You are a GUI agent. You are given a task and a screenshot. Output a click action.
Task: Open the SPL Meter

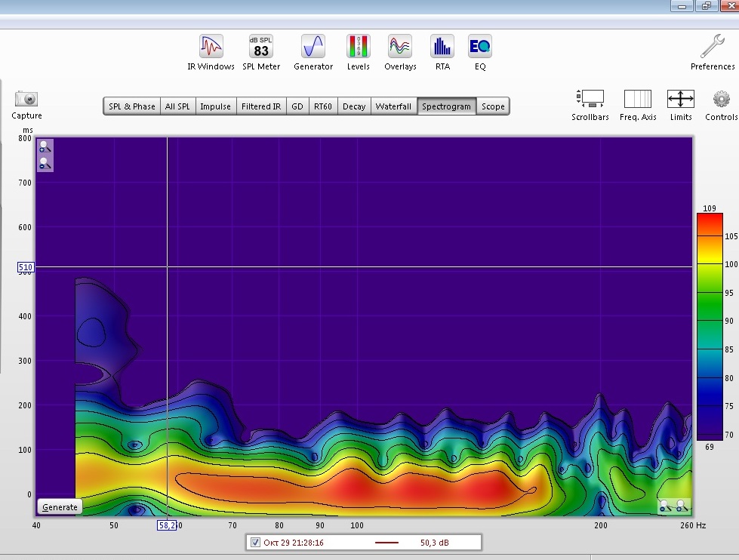(260, 47)
